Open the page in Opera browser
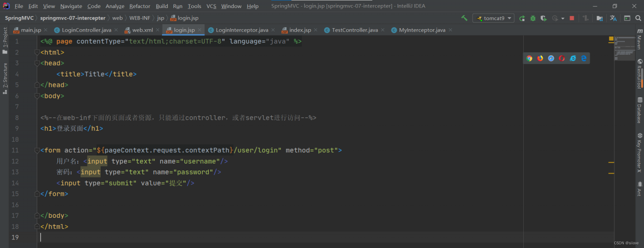 pos(562,58)
